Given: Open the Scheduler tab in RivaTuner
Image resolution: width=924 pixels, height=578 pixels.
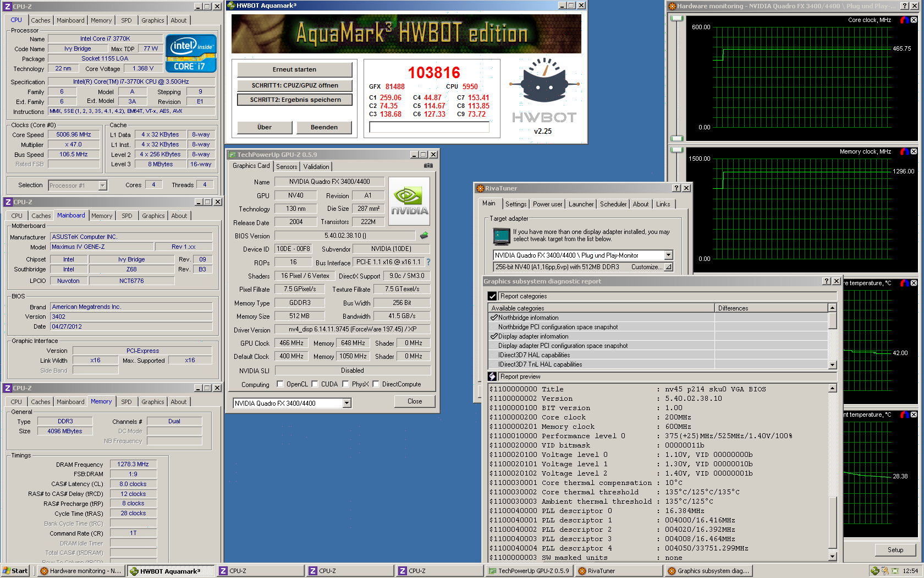Looking at the screenshot, I should tap(613, 204).
